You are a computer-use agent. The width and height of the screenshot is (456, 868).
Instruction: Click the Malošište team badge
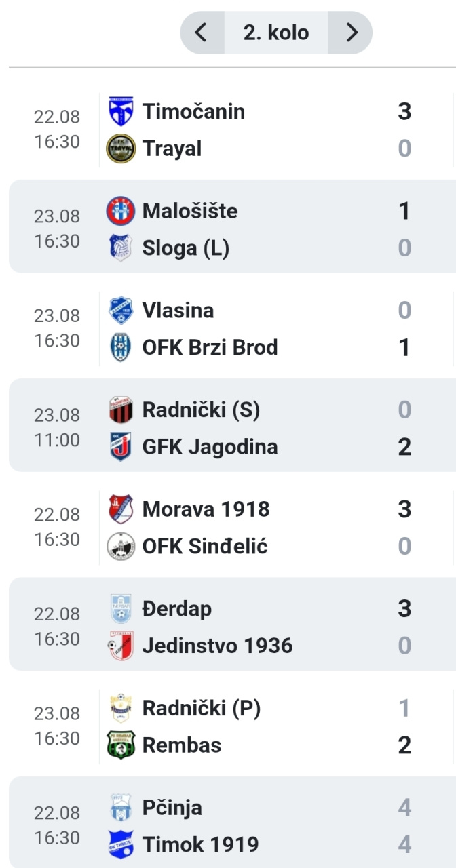[121, 211]
